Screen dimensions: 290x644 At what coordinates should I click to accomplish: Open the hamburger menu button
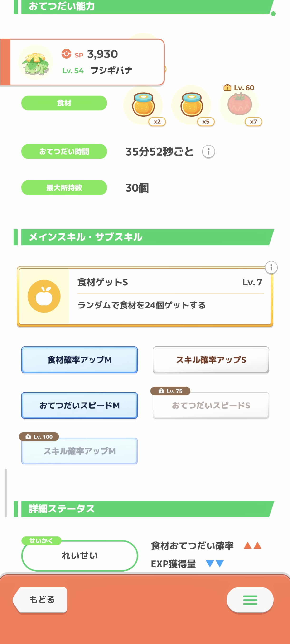[250, 600]
